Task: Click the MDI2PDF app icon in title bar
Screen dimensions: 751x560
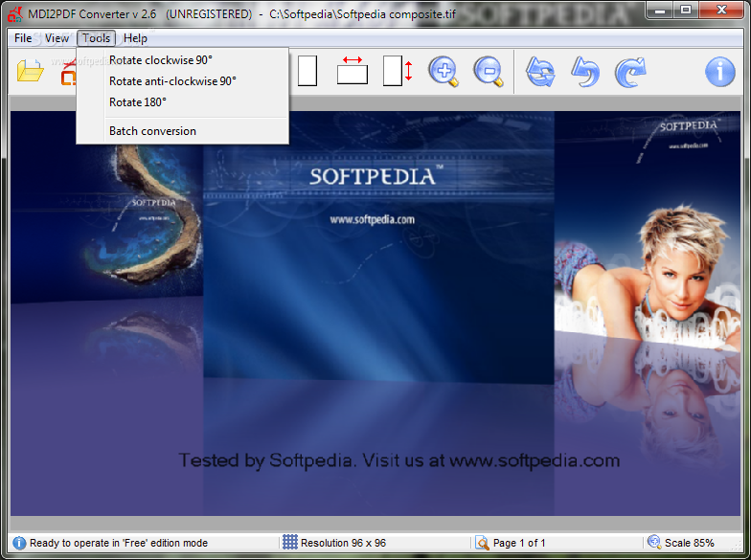Action: click(15, 14)
